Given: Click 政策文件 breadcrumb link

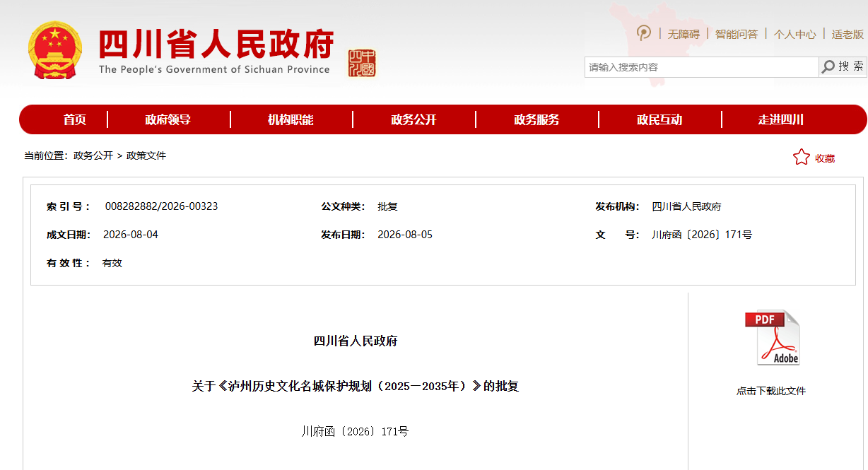Looking at the screenshot, I should click(x=146, y=155).
